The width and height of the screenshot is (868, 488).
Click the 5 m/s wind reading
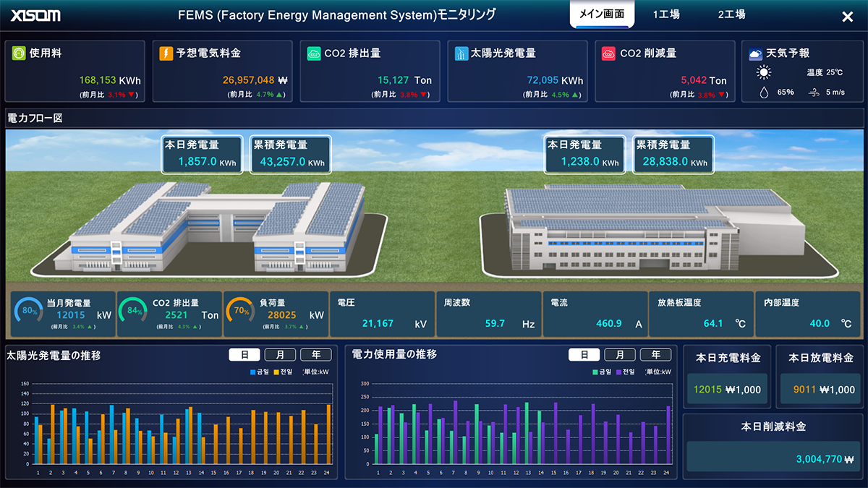tap(835, 92)
